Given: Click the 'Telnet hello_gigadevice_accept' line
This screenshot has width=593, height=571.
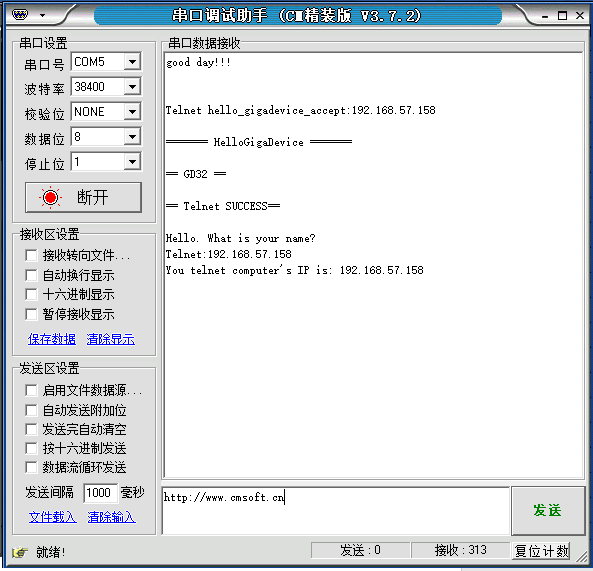Looking at the screenshot, I should (x=301, y=110).
